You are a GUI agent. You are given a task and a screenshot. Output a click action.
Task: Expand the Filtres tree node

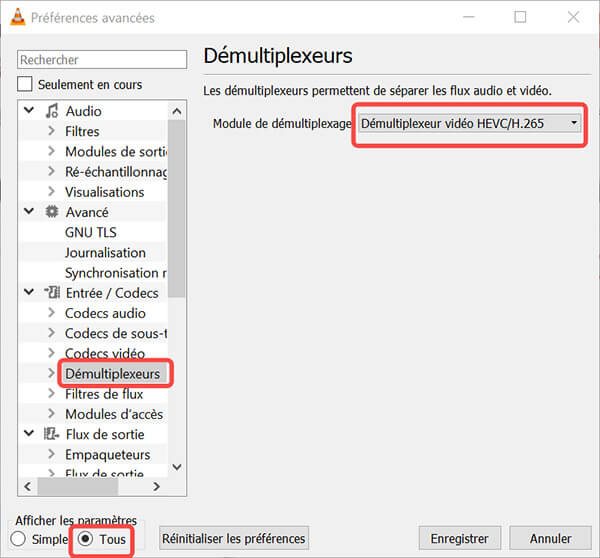coord(51,131)
